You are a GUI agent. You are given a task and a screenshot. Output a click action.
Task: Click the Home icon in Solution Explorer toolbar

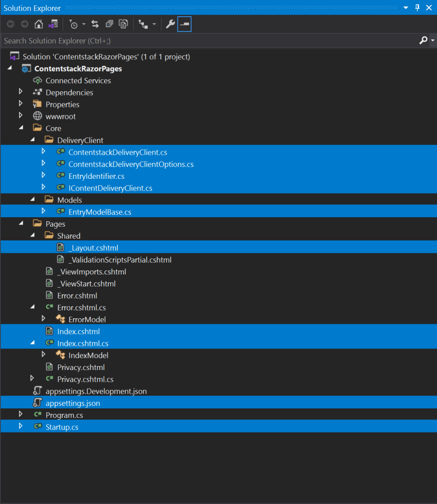38,24
